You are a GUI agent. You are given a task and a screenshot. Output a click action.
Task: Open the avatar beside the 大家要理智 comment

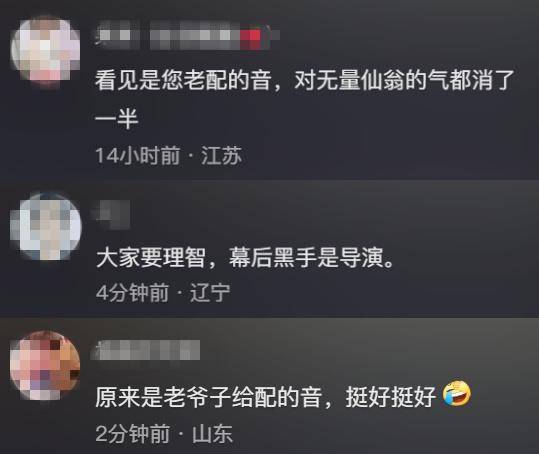pos(45,225)
